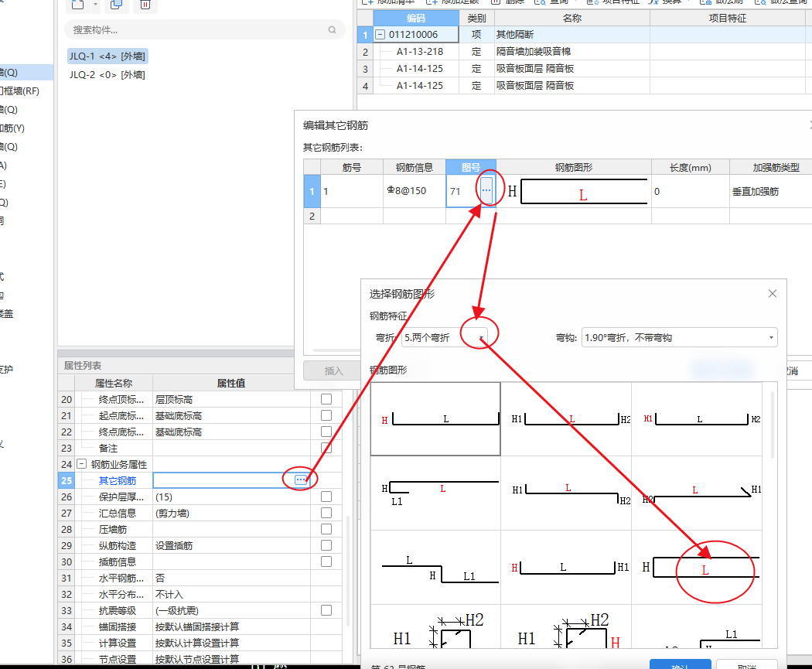Image resolution: width=812 pixels, height=669 pixels.
Task: Toggle checkbox for 压墙筋 row
Action: pos(326,529)
